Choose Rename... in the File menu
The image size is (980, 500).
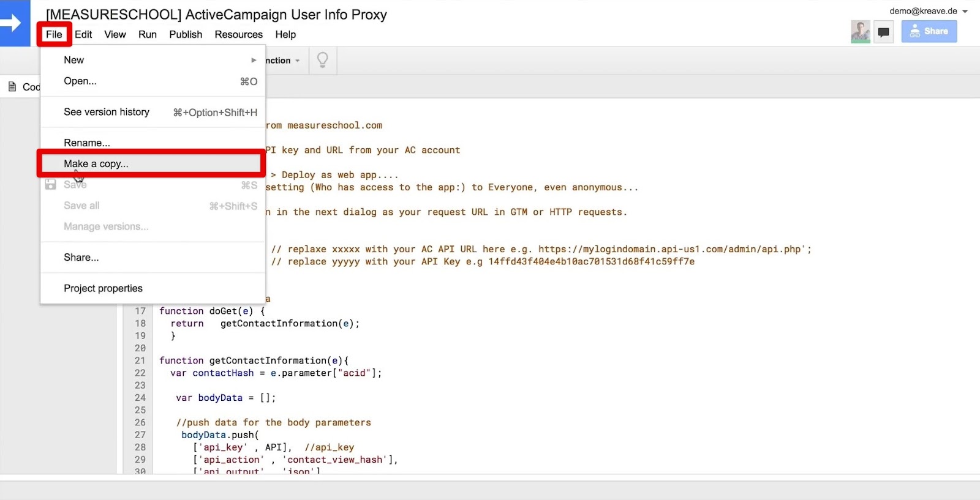(x=153, y=143)
